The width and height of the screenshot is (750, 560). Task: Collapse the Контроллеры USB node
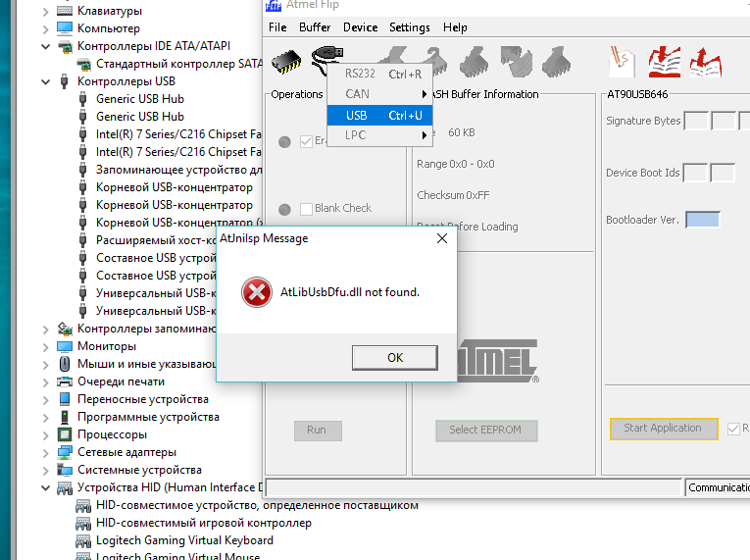tap(45, 81)
